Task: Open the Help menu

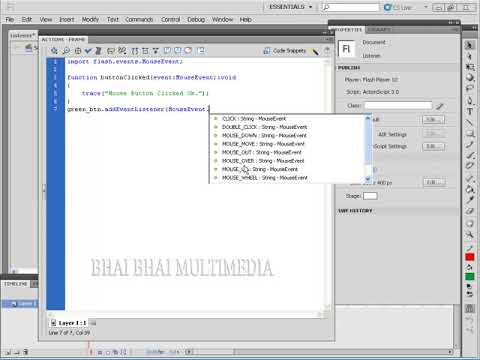Action: pyautogui.click(x=246, y=20)
